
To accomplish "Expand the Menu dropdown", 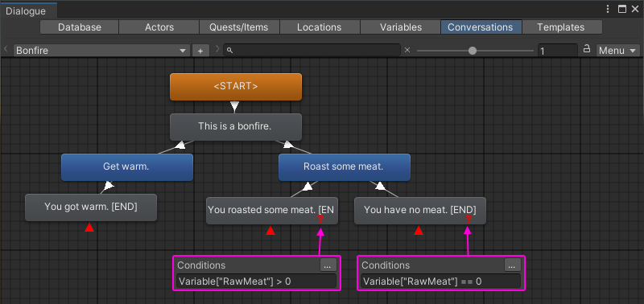I will coord(617,51).
